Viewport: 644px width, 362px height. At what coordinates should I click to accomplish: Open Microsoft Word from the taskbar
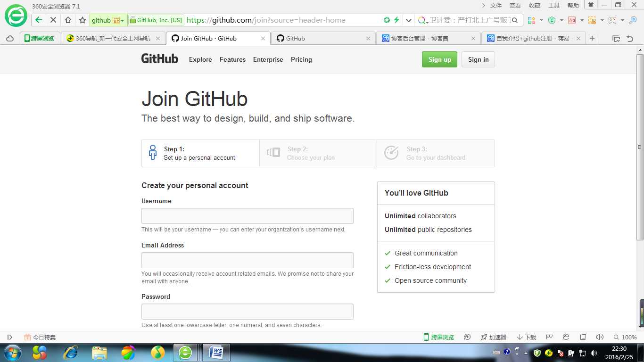click(x=216, y=352)
